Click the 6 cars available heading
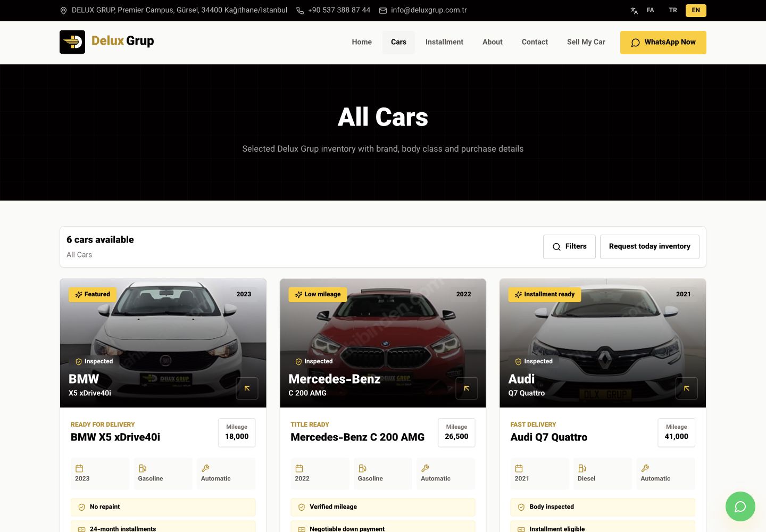Viewport: 766px width, 532px height. coord(100,240)
